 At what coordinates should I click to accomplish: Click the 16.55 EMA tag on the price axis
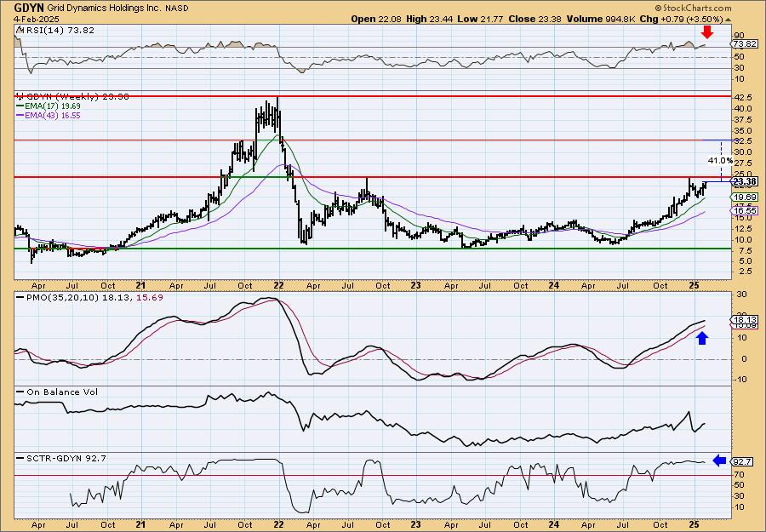[745, 211]
